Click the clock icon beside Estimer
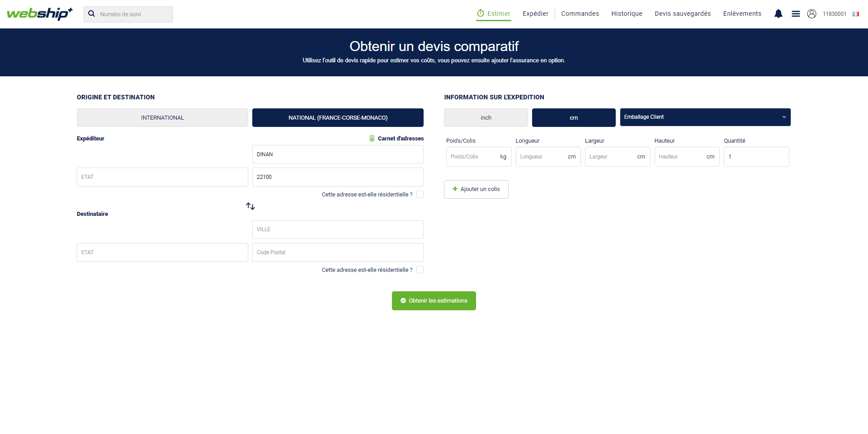Viewport: 868px width, 434px height. [480, 13]
